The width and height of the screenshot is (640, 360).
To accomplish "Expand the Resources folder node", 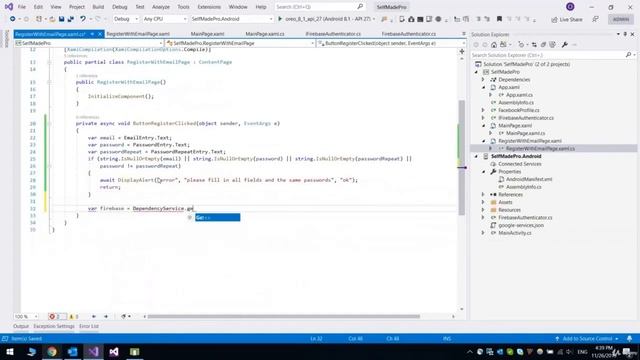I will coord(483,210).
